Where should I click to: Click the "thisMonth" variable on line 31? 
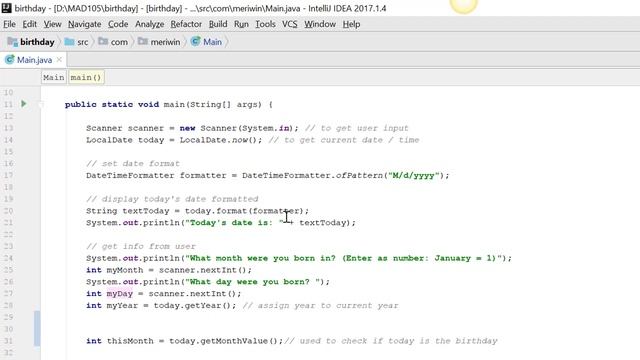tap(130, 341)
